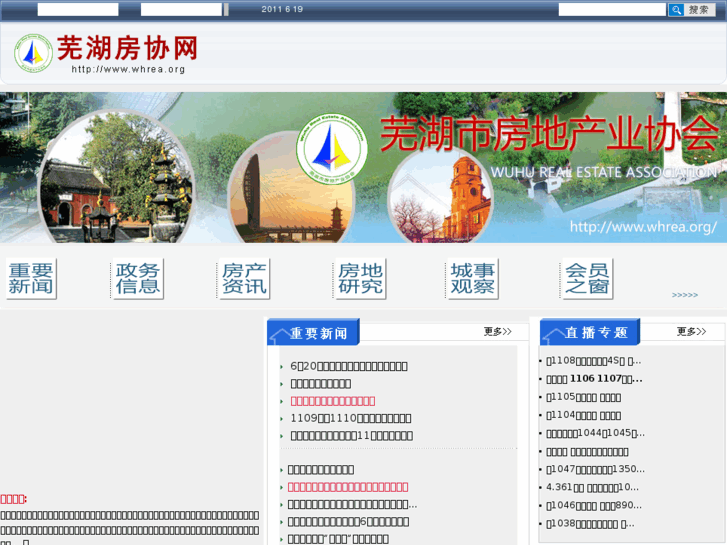The width and height of the screenshot is (727, 545).
Task: Focus the search text field beside 搜索
Action: tap(612, 9)
